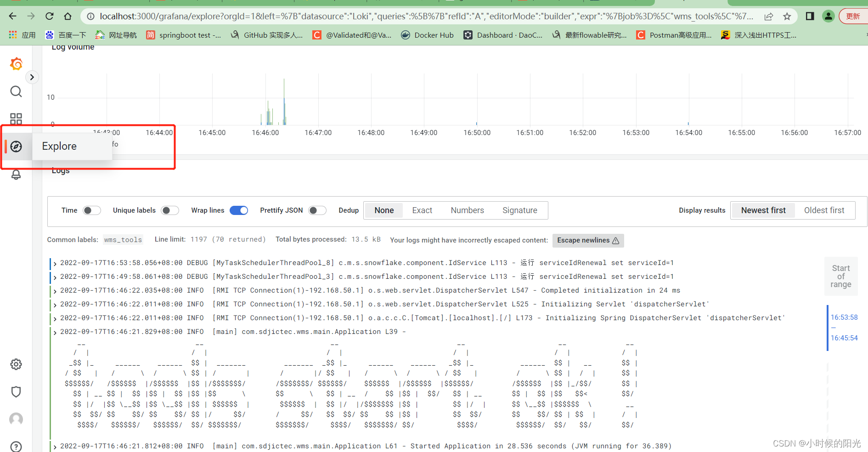Open the Search icon in left sidebar
The height and width of the screenshot is (452, 868).
[16, 91]
